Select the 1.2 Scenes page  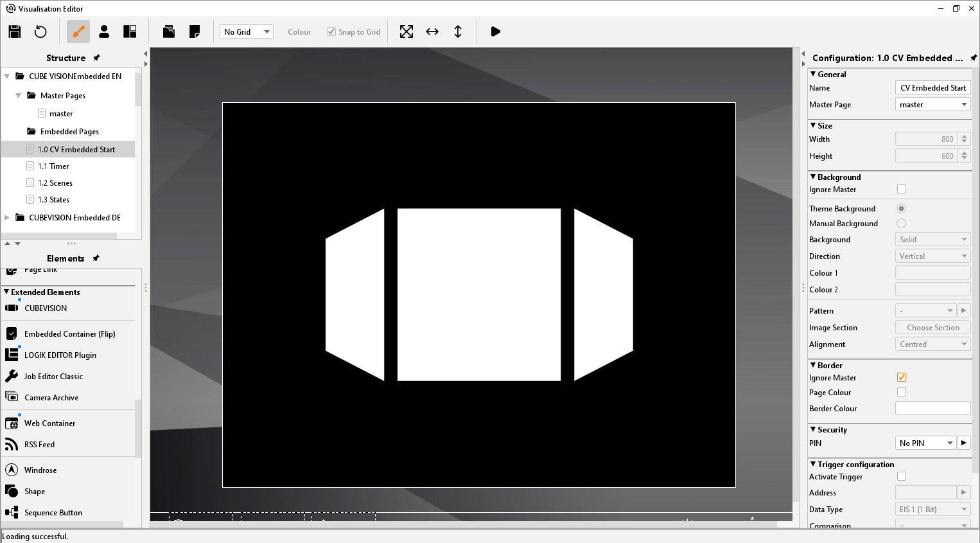tap(55, 183)
